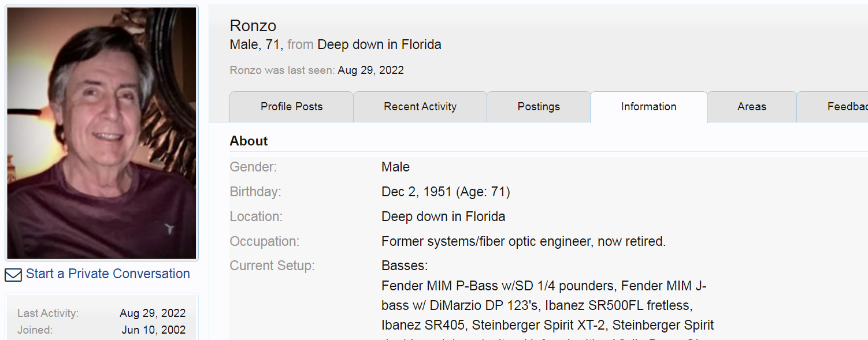The width and height of the screenshot is (868, 340).
Task: Start a Private Conversation with Ronzo
Action: coord(107,274)
